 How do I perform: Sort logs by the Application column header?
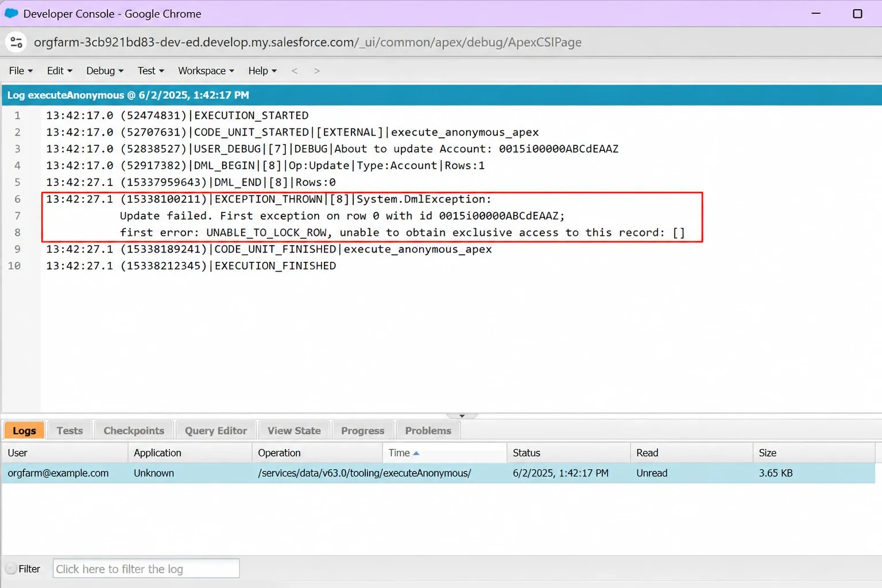(x=189, y=453)
